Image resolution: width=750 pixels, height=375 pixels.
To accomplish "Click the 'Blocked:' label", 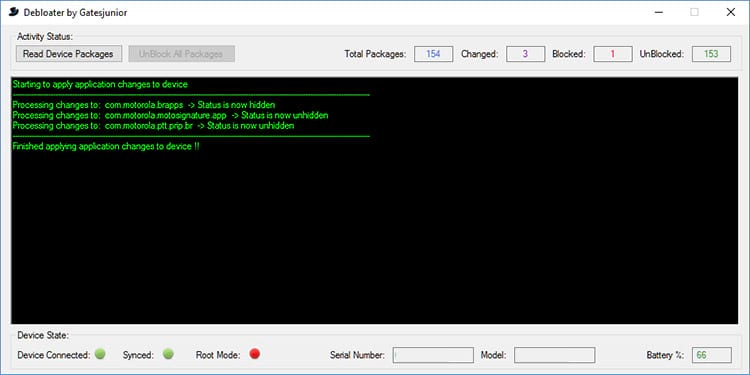I will coord(569,54).
